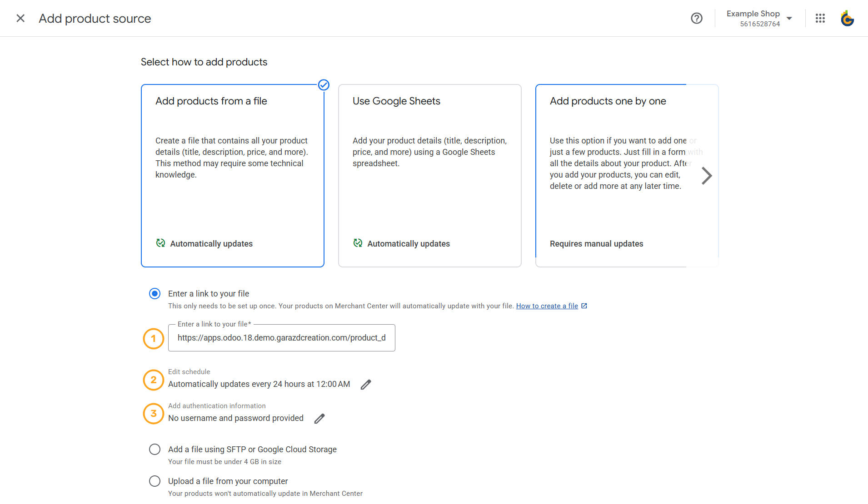Open the How to create a file link
The width and height of the screenshot is (868, 504).
coord(547,306)
